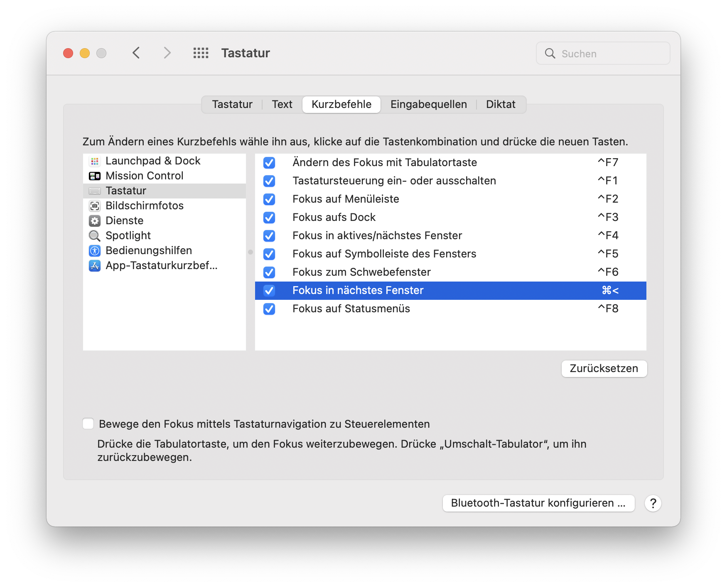727x588 pixels.
Task: Select the Dienste gear icon
Action: pyautogui.click(x=95, y=221)
